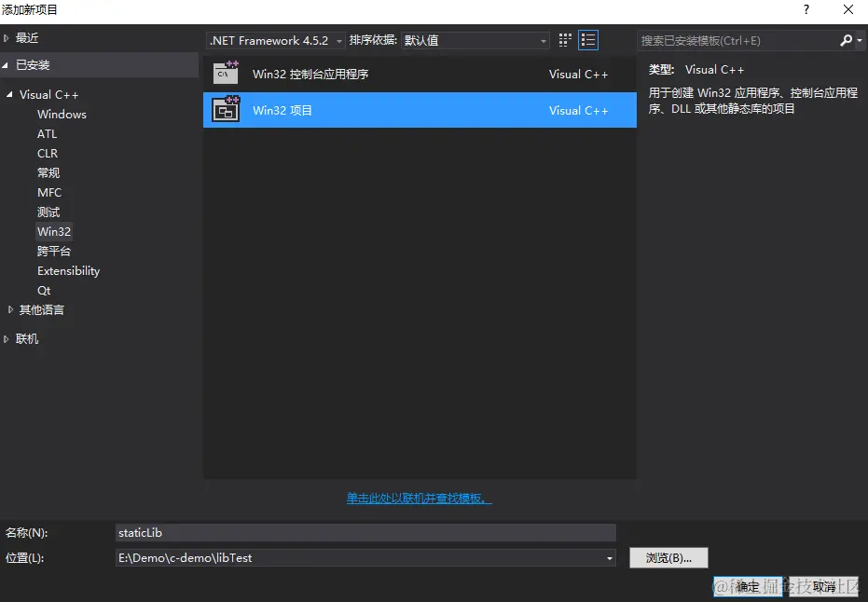Click the Win32 控制台应用程序 template icon
Screen dimensions: 868x602
coord(226,74)
